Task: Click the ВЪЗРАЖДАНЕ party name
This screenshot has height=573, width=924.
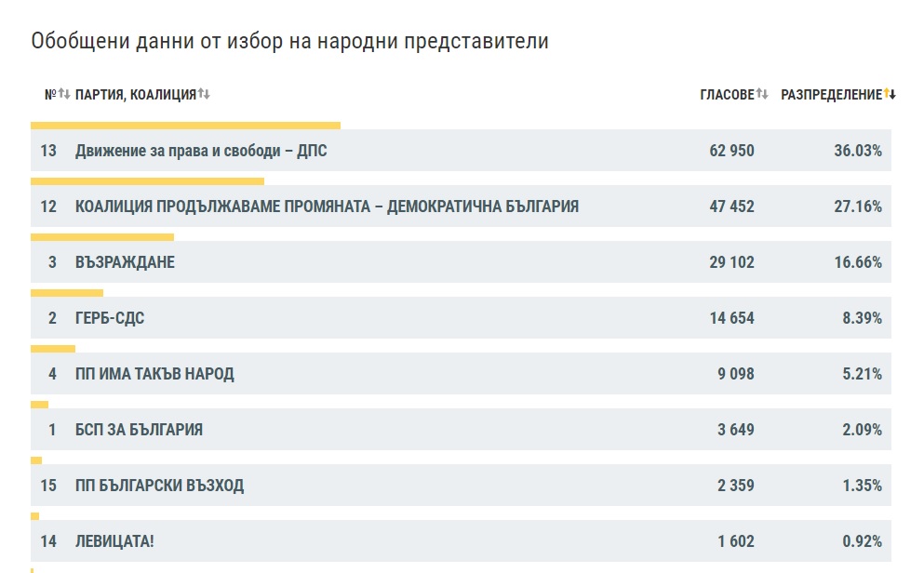Action: pyautogui.click(x=125, y=262)
